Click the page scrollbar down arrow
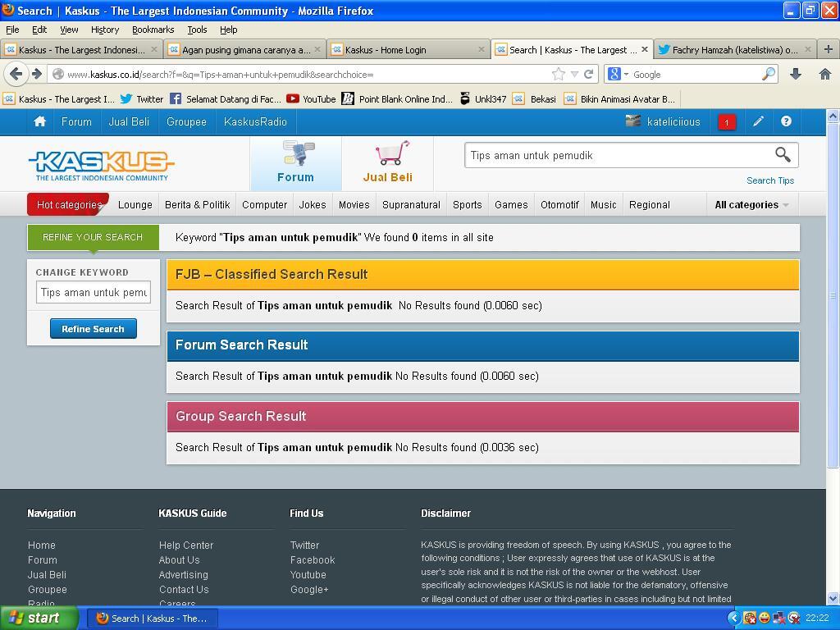The height and width of the screenshot is (630, 840). coord(833,598)
